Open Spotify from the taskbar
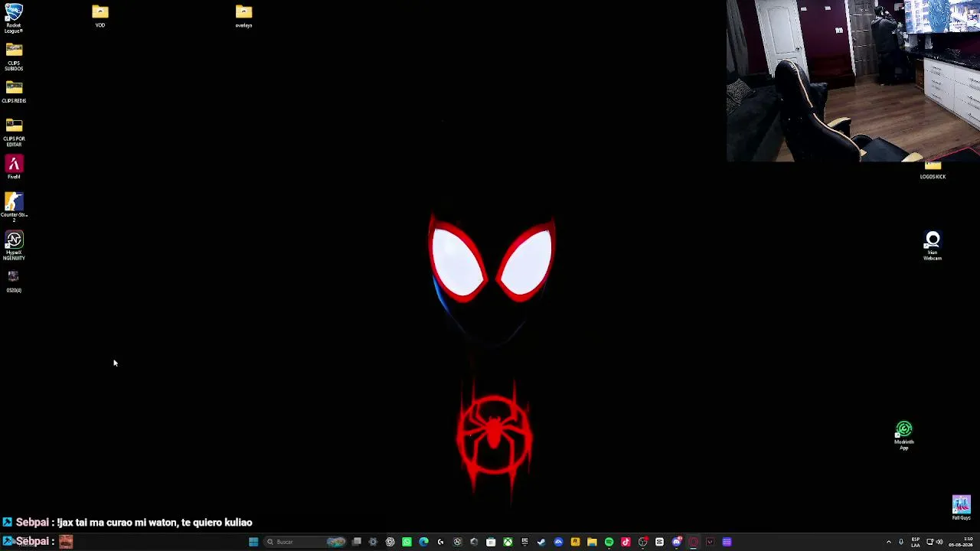Screen dimensions: 980x551 pyautogui.click(x=609, y=542)
